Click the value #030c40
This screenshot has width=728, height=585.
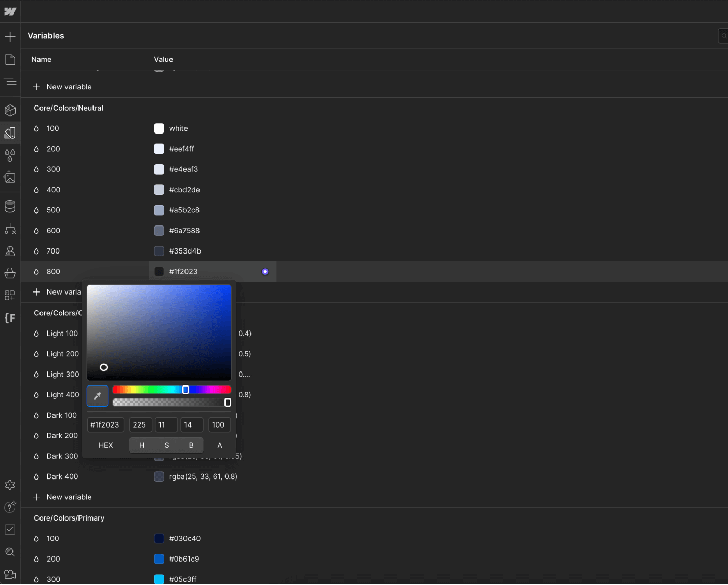[x=185, y=539]
